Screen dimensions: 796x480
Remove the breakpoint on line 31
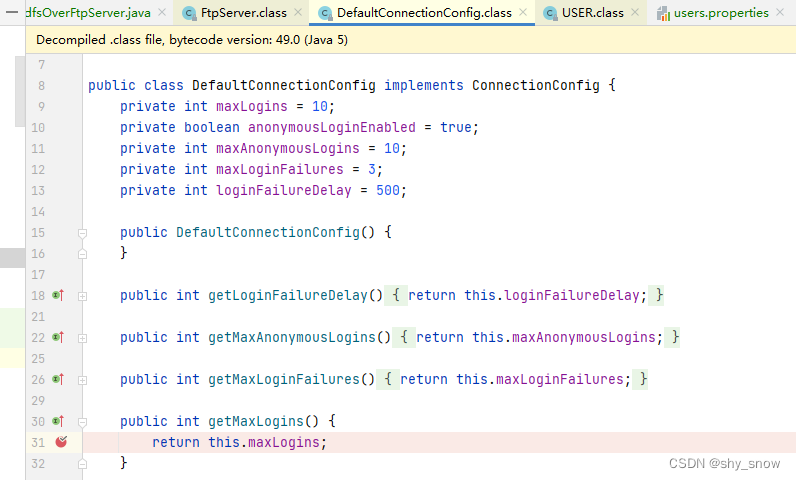click(61, 442)
